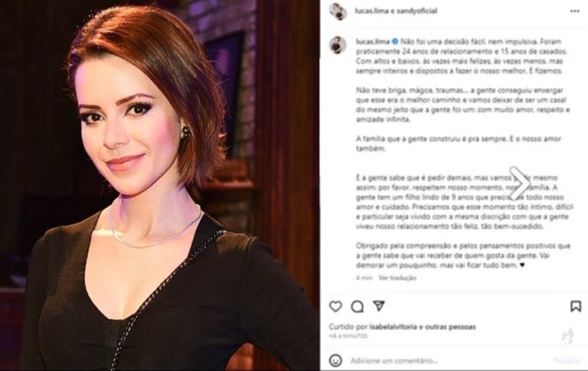
Task: Open the three-dot more options menu
Action: point(575,11)
